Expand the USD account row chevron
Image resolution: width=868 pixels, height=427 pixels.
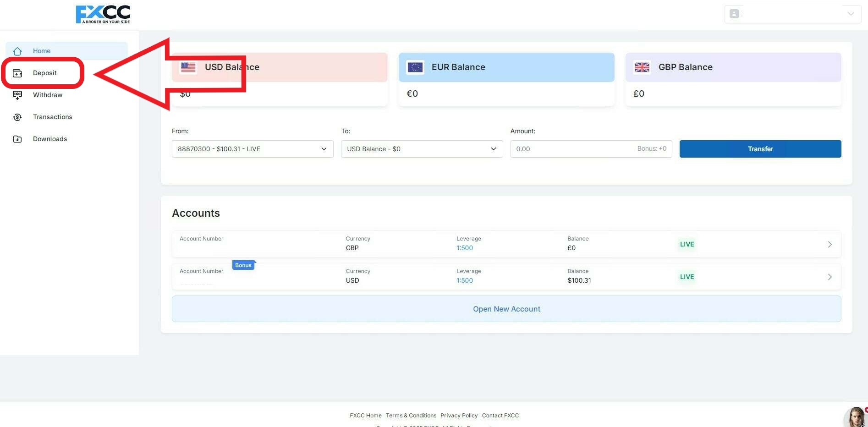tap(830, 277)
